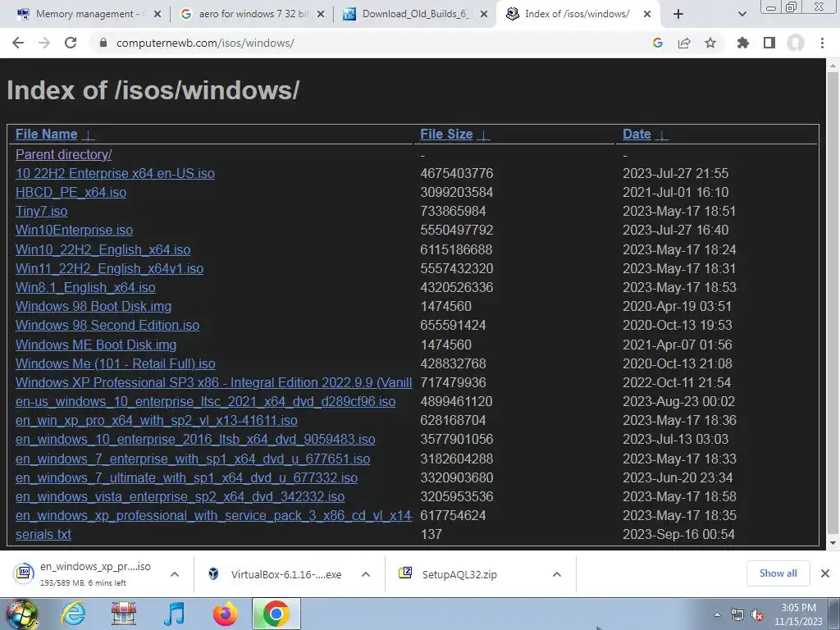Click the muted volume tray icon
Viewport: 840px width, 630px height.
tap(757, 615)
